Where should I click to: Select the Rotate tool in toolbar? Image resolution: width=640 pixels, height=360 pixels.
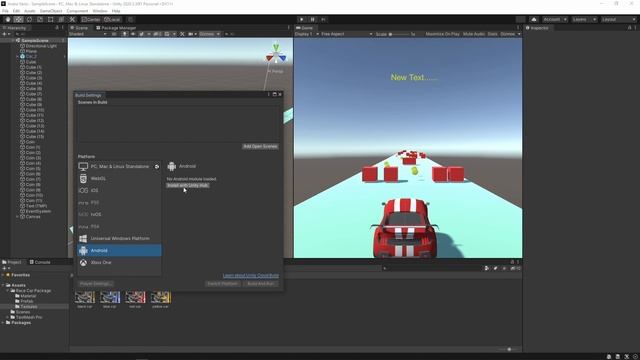click(x=29, y=20)
